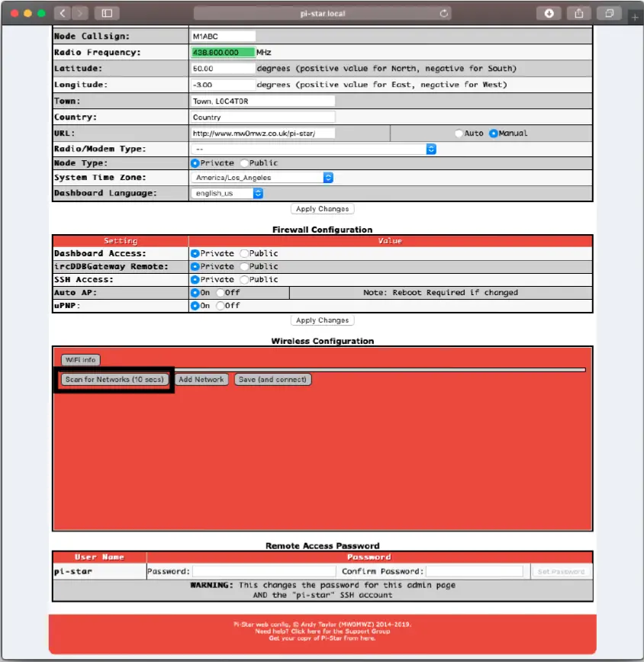Open the Radio/Modem Type dropdown

[x=314, y=149]
